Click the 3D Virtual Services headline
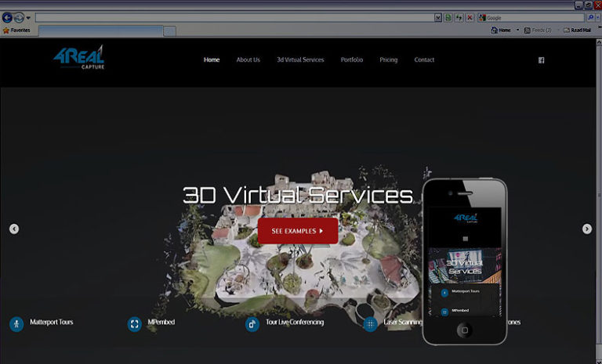Image resolution: width=602 pixels, height=364 pixels. click(298, 195)
